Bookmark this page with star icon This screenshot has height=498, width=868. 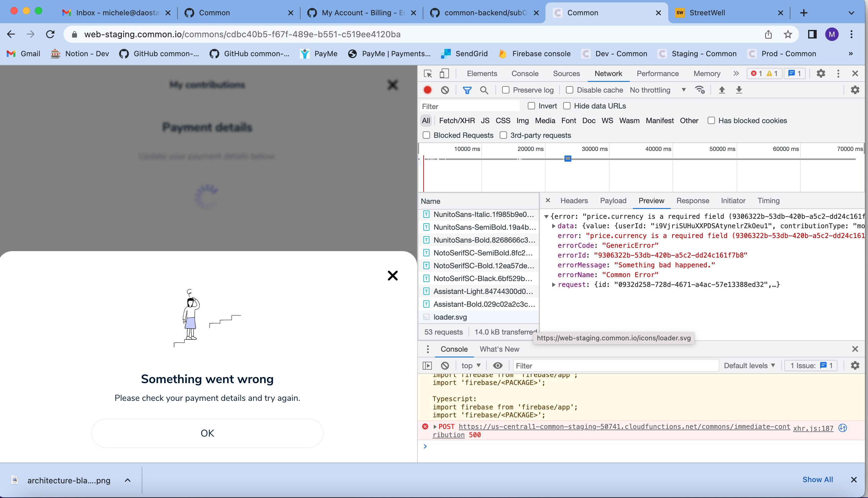788,34
